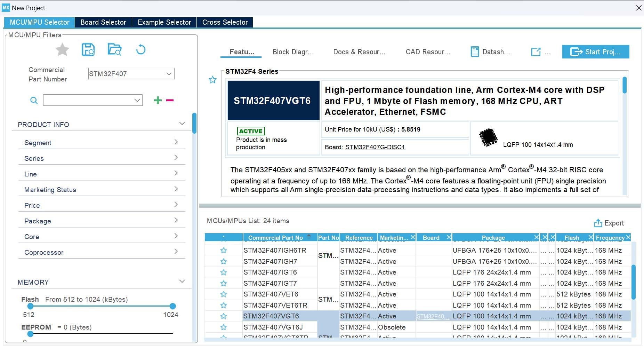
Task: Remove the Frequency column with its X
Action: point(628,237)
